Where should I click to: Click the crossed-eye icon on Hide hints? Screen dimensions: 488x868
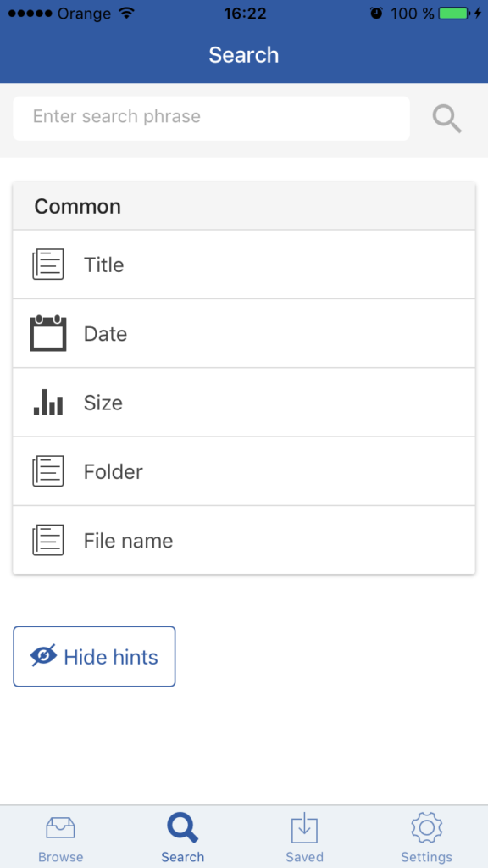tap(44, 656)
